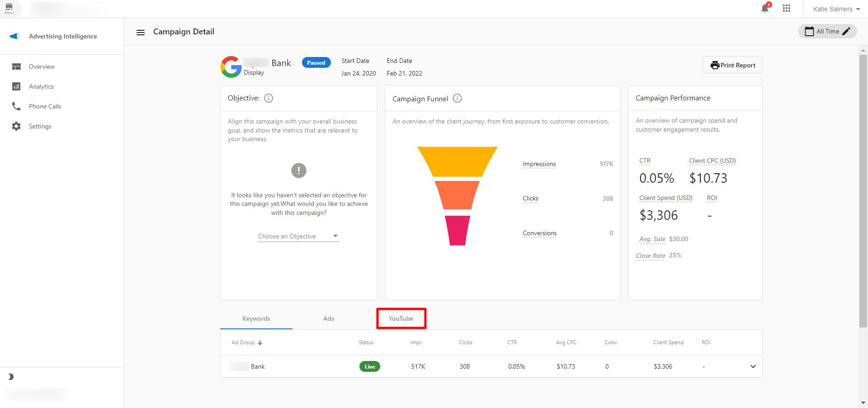868x408 pixels.
Task: Switch to the Ads tab
Action: [x=328, y=318]
